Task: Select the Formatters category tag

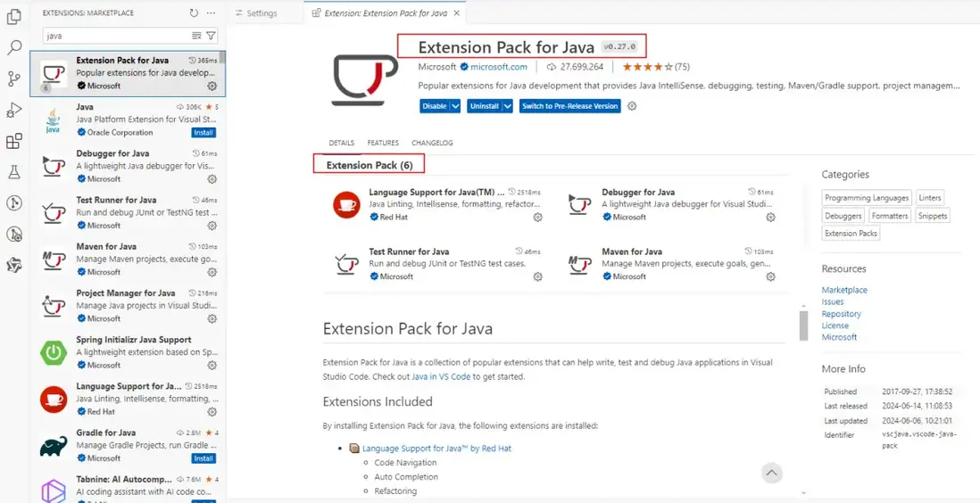Action: 890,216
